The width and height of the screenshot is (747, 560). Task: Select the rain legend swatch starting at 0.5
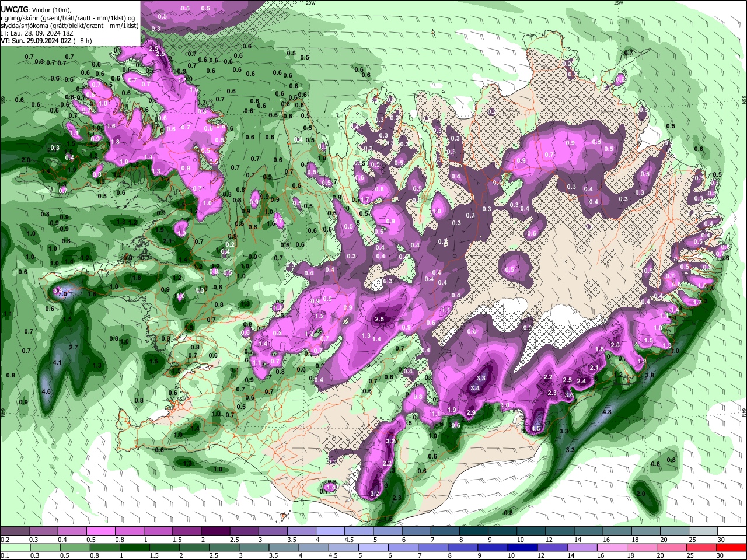coord(75,547)
